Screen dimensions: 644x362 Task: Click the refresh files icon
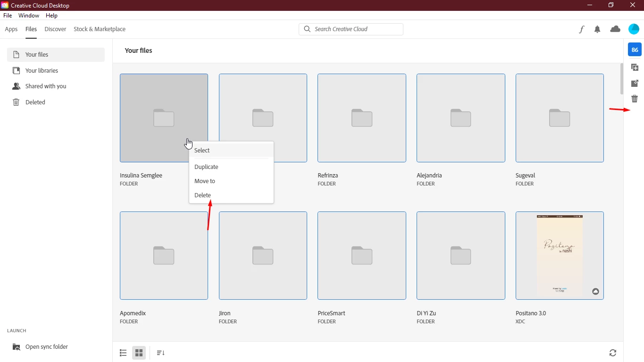pyautogui.click(x=612, y=353)
